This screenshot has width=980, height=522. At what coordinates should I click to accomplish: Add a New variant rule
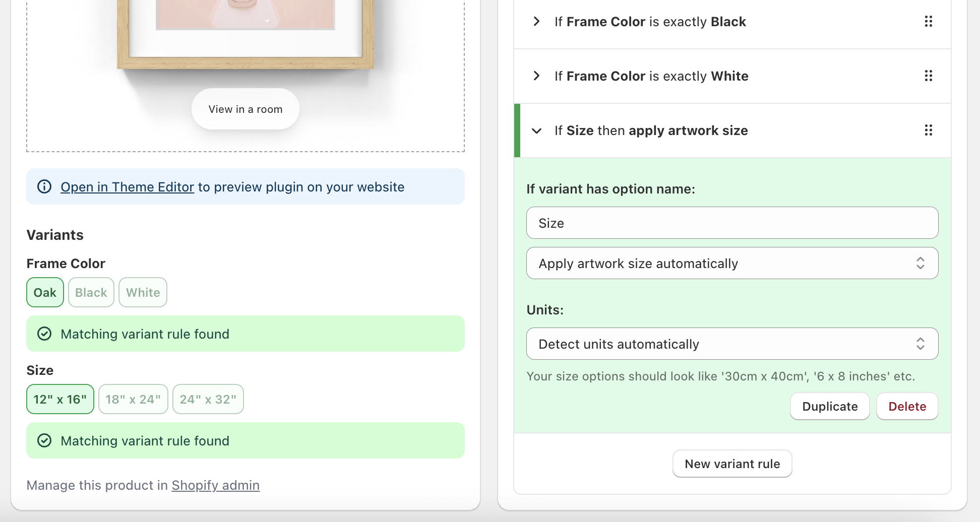point(732,464)
